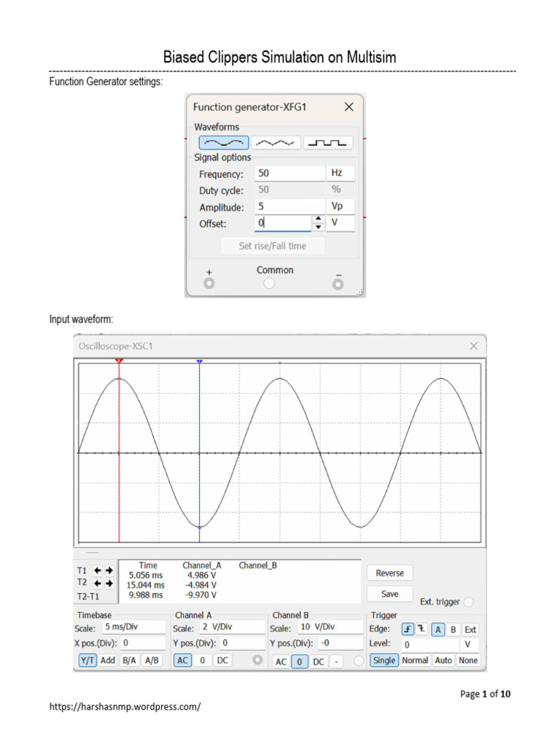This screenshot has width=560, height=747.
Task: Select Y/T display mode
Action: click(x=87, y=660)
